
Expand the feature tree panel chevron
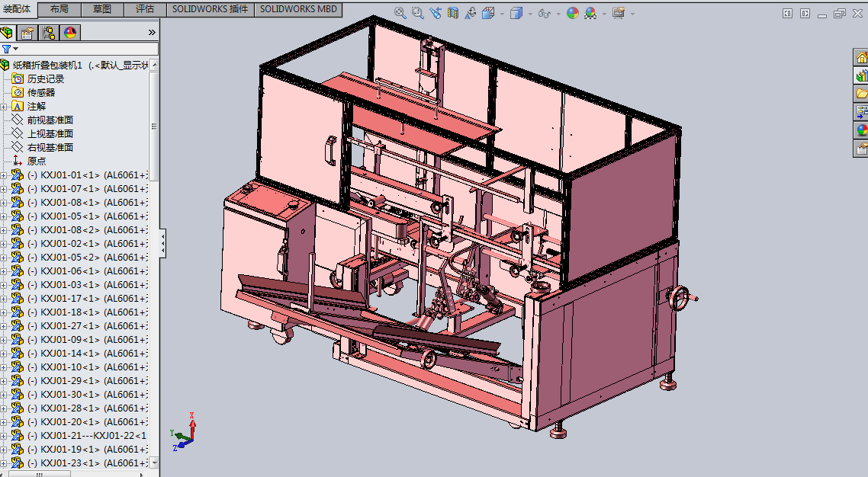tap(151, 32)
